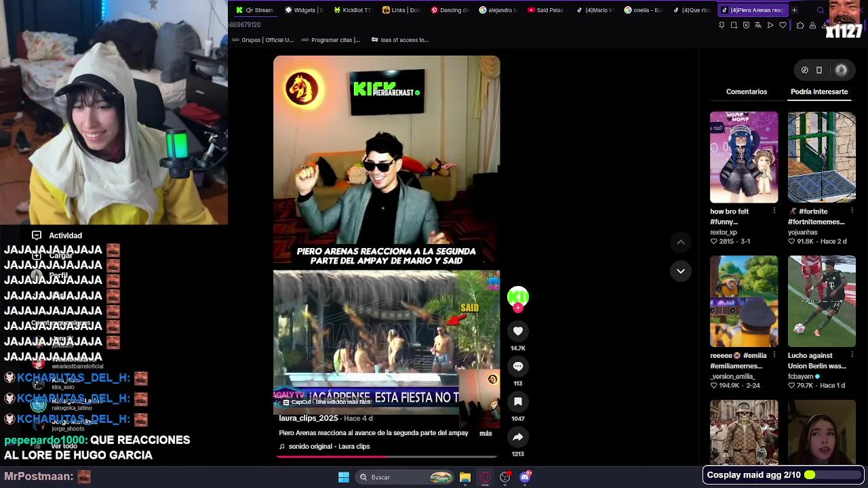The height and width of the screenshot is (488, 868).
Task: Click the browser heart bookmark icon
Action: [x=783, y=25]
